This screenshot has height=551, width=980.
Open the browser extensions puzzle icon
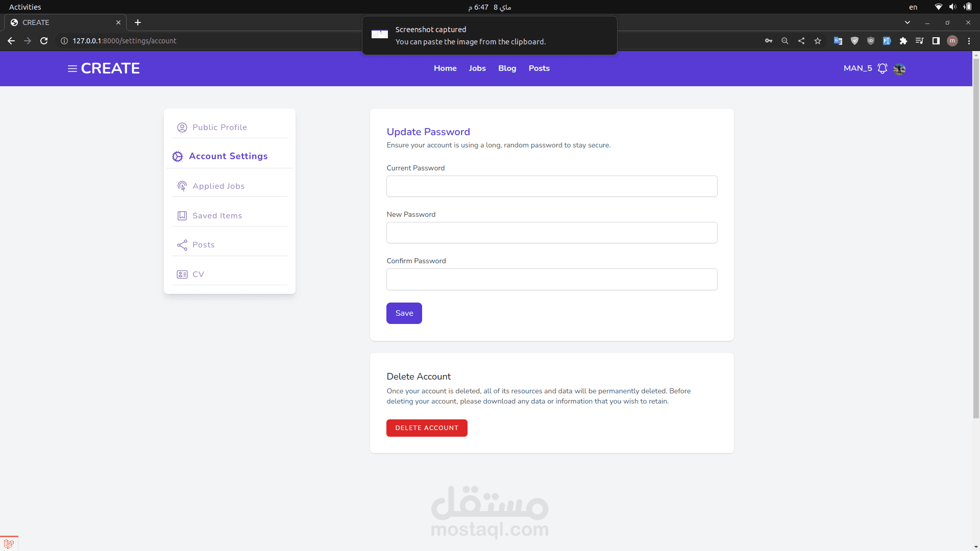[x=903, y=41]
